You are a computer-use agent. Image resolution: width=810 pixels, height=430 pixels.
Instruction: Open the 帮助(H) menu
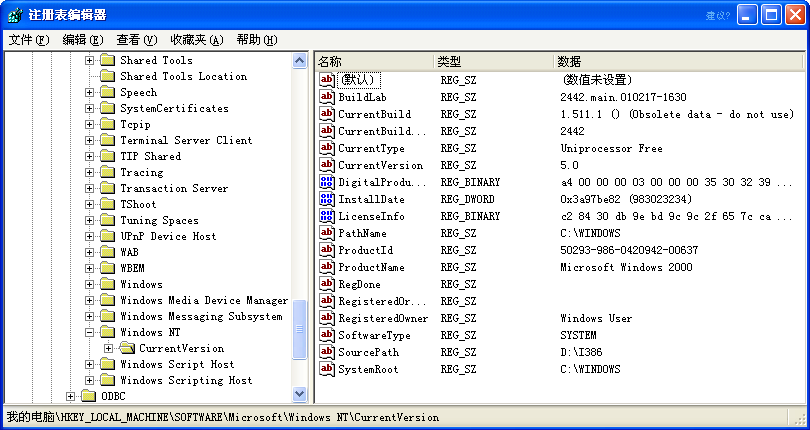tap(257, 40)
